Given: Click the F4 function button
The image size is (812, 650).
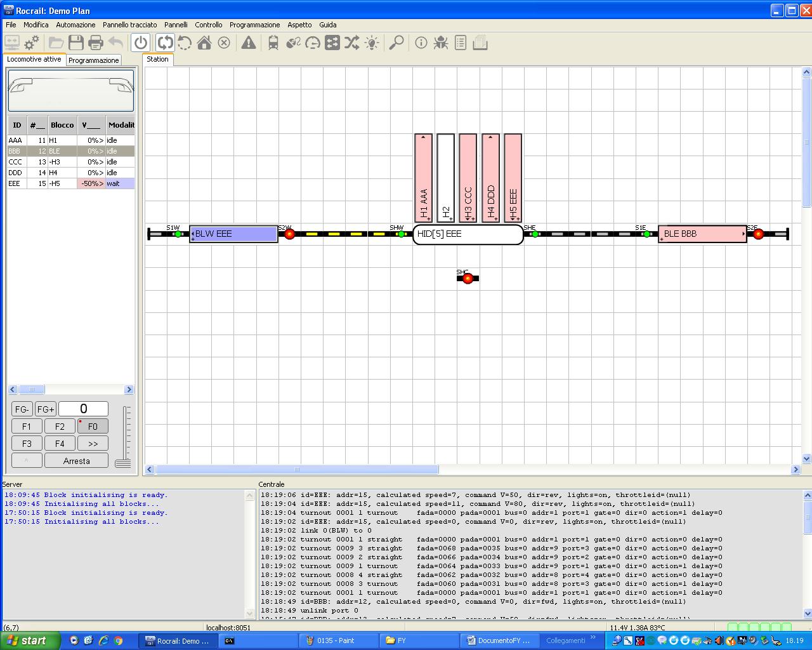Looking at the screenshot, I should 60,444.
